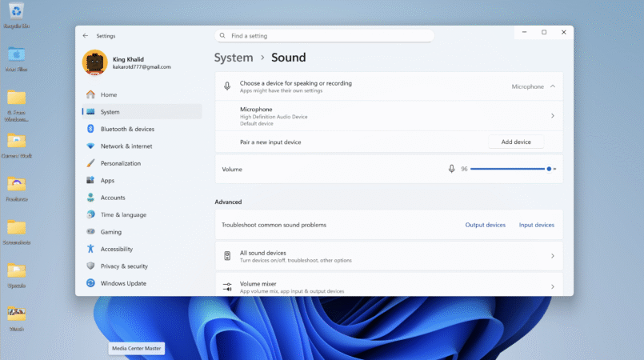Open Windows Update page
The image size is (644, 360).
pos(142,283)
